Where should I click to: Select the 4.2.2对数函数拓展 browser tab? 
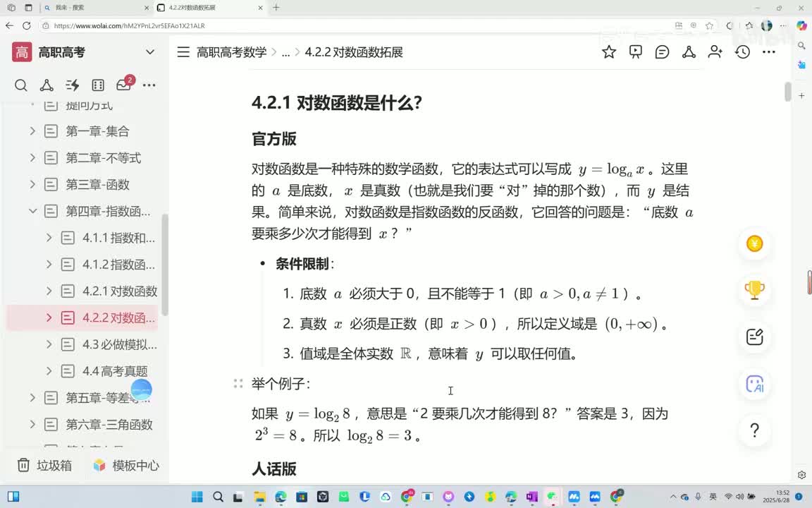pos(210,8)
